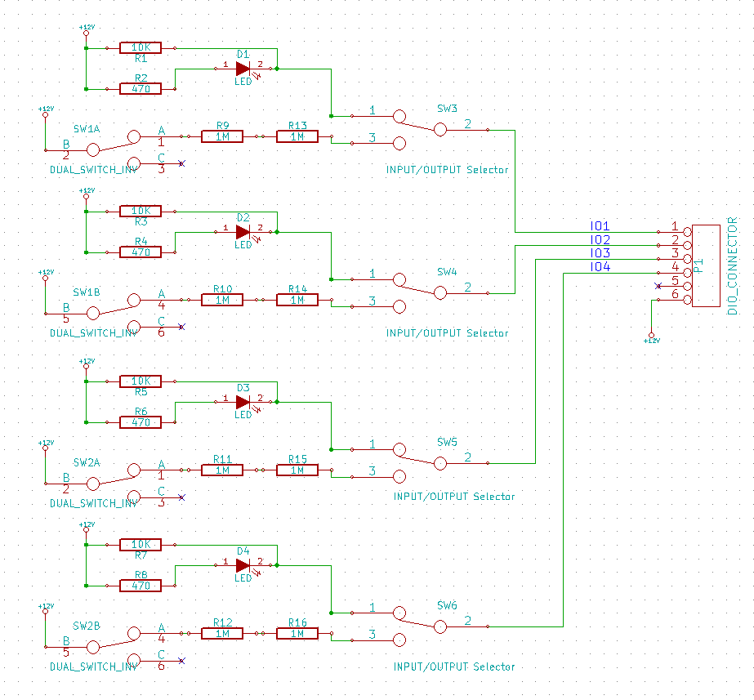This screenshot has height=700, width=754.
Task: Click the D2 LED diode symbol
Action: tap(243, 232)
